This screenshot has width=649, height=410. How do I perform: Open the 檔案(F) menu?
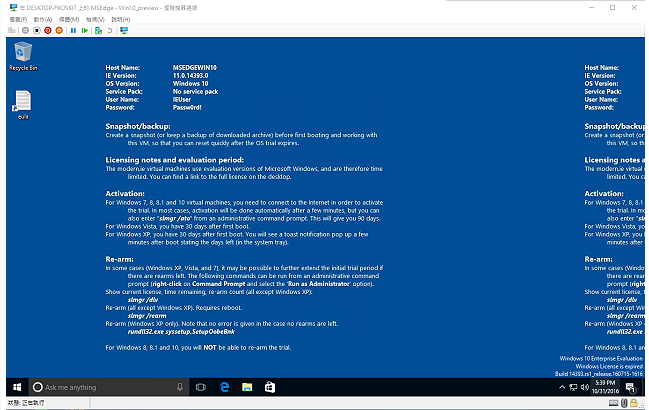pos(18,19)
